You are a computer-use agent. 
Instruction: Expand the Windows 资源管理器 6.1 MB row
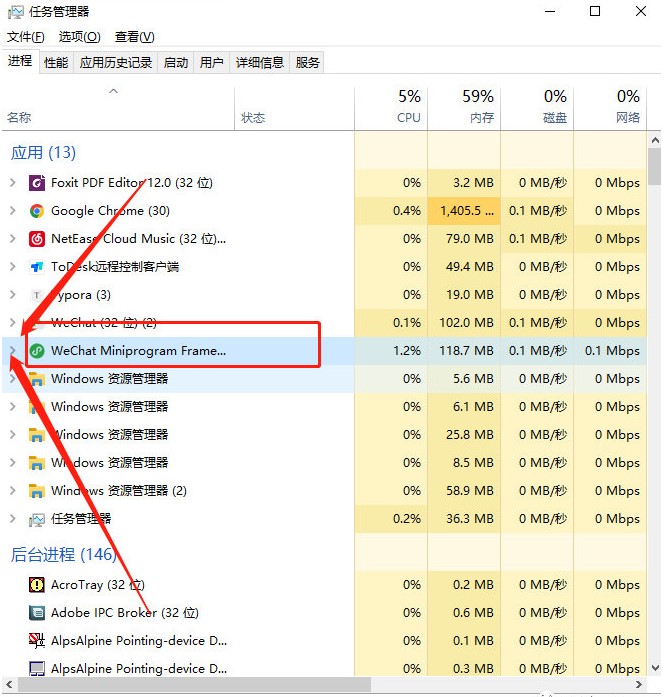pyautogui.click(x=13, y=407)
